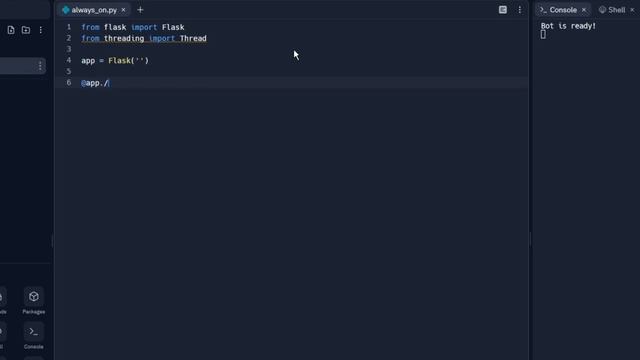The height and width of the screenshot is (360, 640).
Task: Toggle the editor pane layout icon
Action: pyautogui.click(x=503, y=10)
